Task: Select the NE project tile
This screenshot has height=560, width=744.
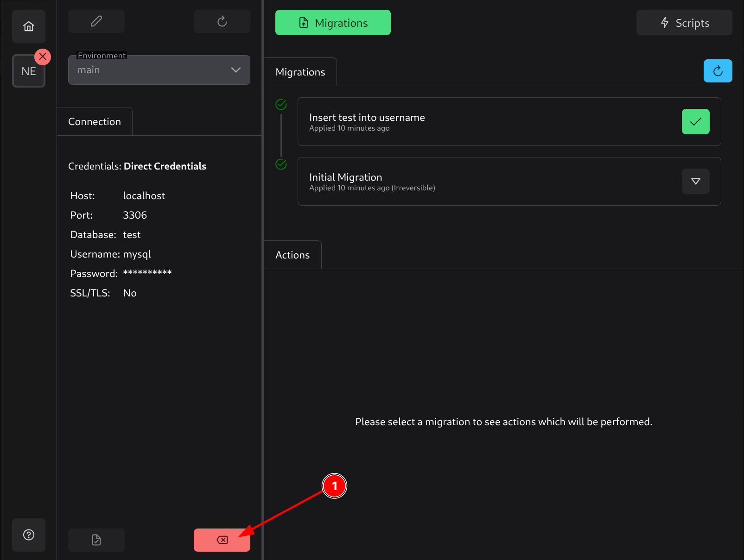Action: [28, 71]
